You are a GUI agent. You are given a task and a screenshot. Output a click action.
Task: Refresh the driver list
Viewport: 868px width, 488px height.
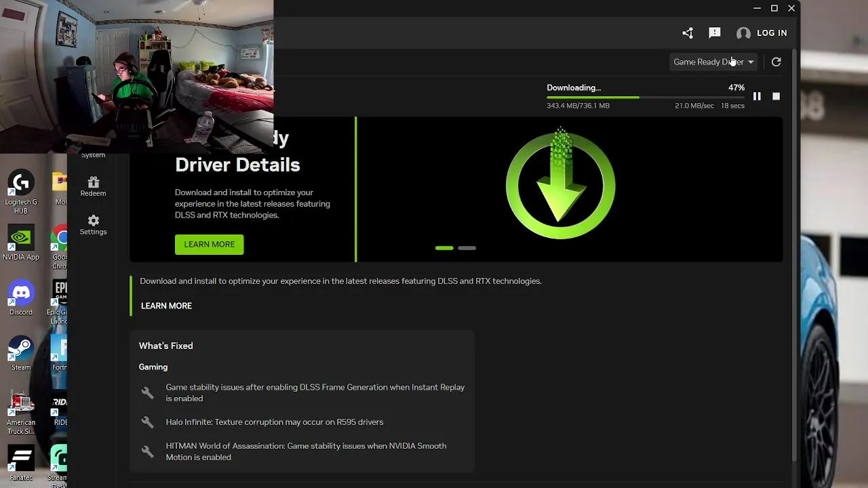776,62
